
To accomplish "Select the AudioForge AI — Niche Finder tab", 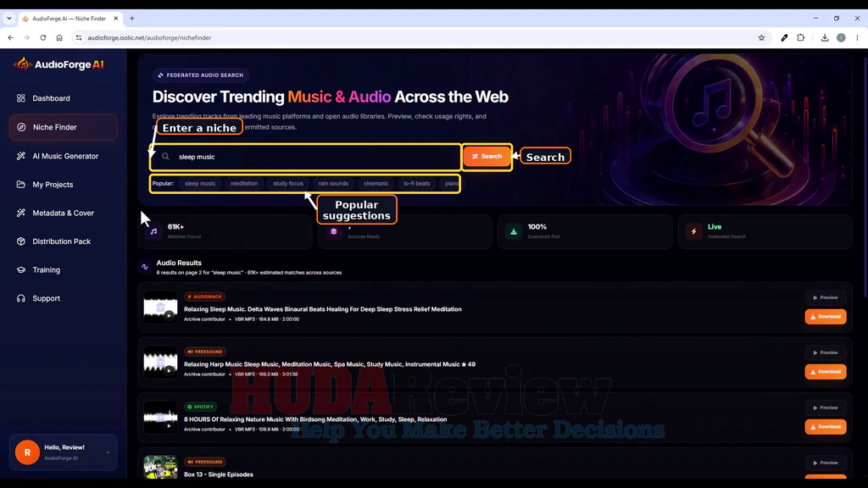I will pyautogui.click(x=69, y=19).
